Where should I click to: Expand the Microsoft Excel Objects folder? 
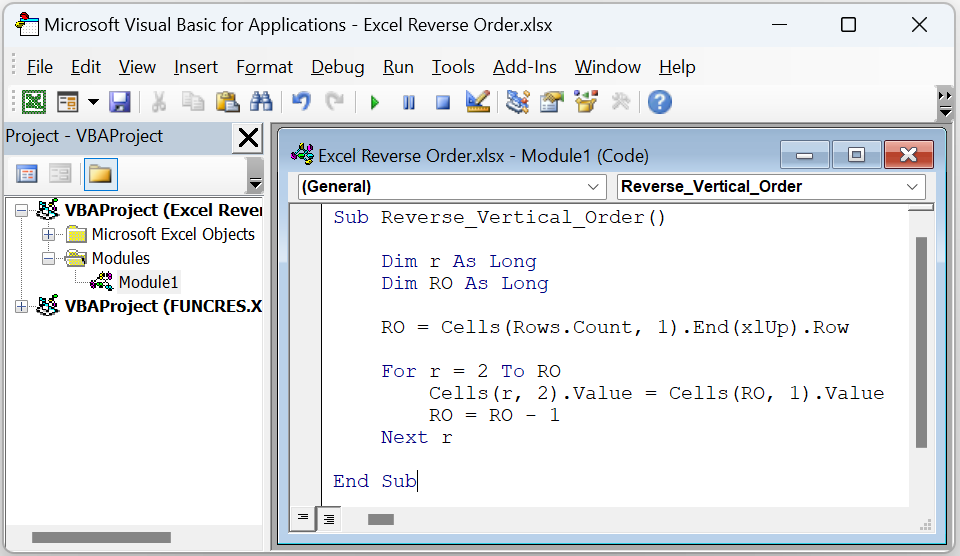(48, 235)
